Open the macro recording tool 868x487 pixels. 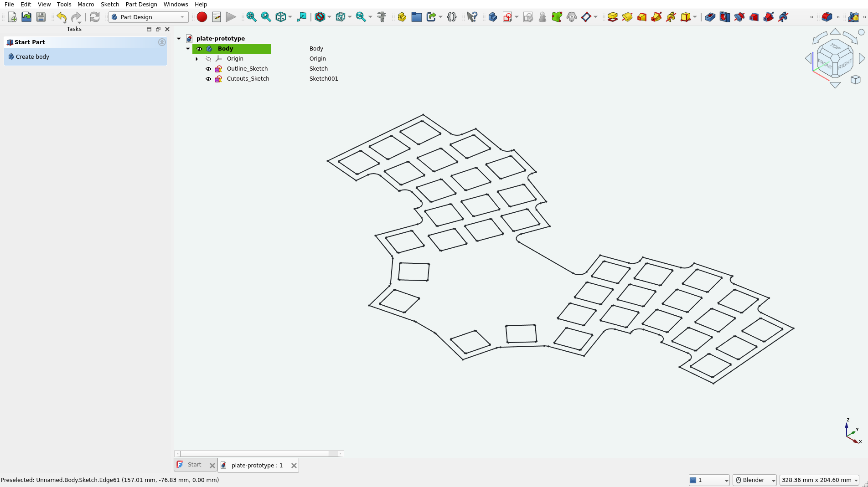tap(201, 17)
